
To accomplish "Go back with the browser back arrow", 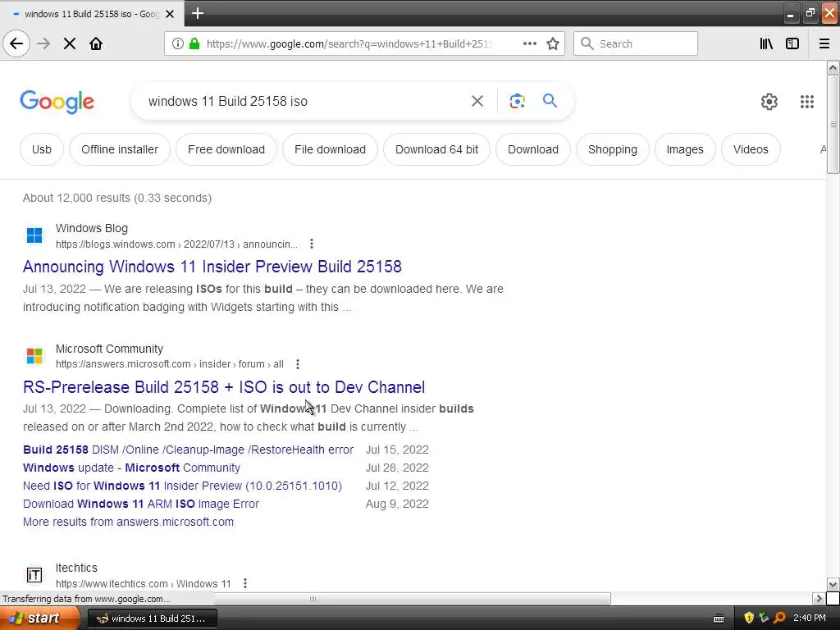I will click(16, 44).
